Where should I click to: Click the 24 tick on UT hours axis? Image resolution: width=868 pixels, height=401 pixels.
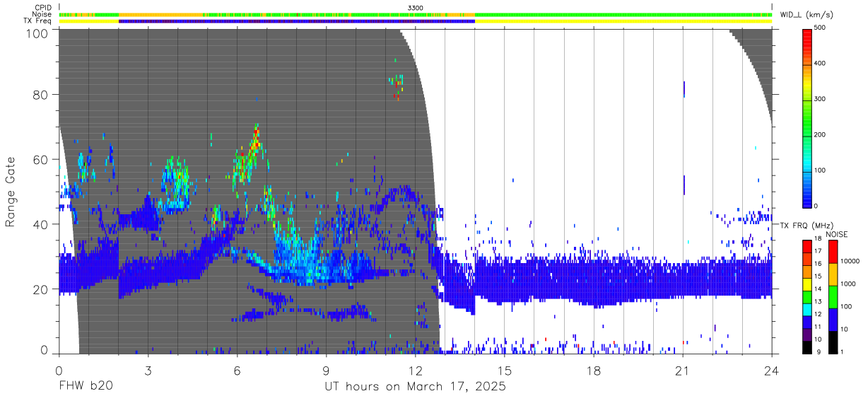tap(772, 371)
